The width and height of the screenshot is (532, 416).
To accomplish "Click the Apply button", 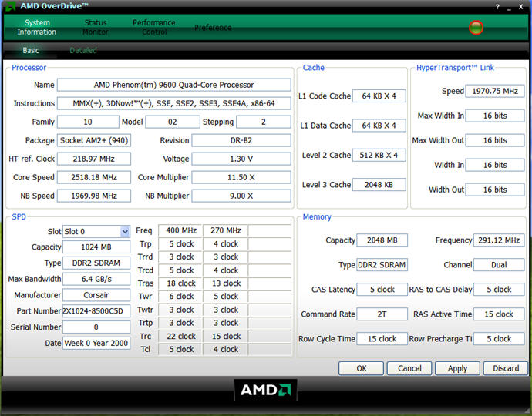I will pyautogui.click(x=457, y=368).
